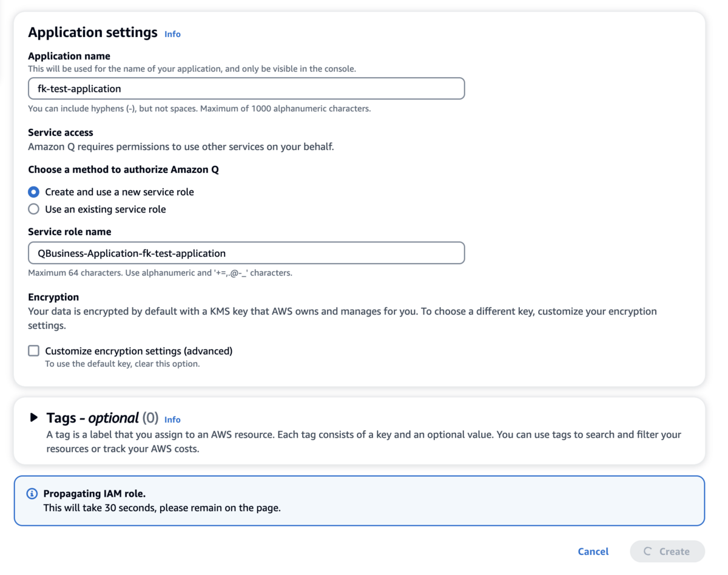Focus the Service role name field
The image size is (728, 575).
(246, 253)
